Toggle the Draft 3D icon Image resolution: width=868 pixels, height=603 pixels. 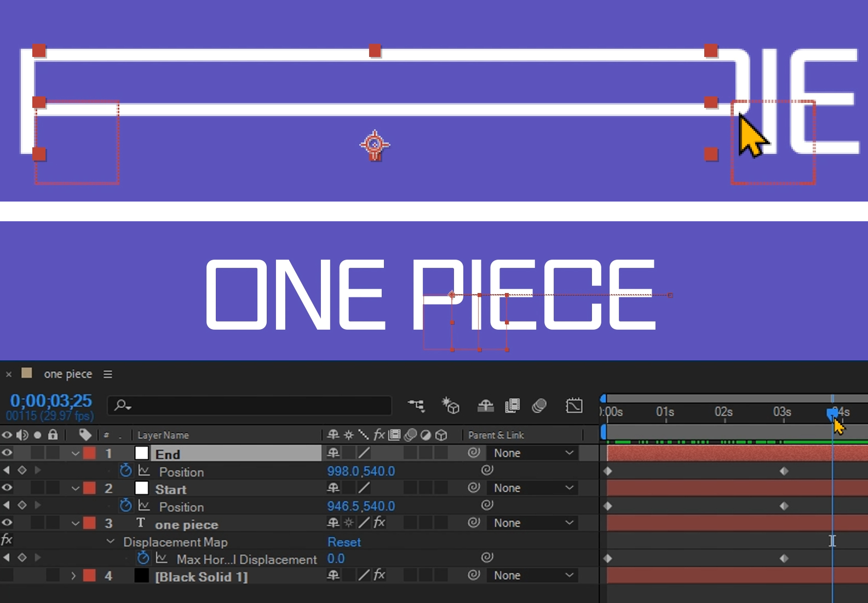[x=450, y=405]
